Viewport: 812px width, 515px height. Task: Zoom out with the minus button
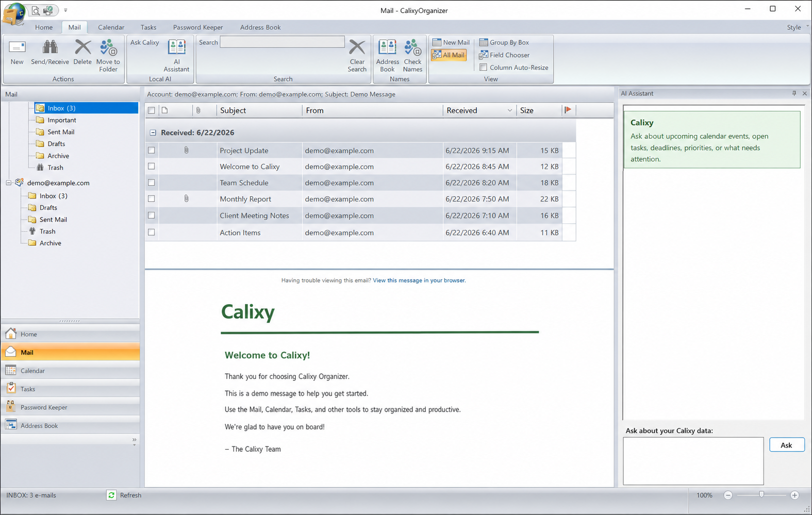tap(728, 495)
